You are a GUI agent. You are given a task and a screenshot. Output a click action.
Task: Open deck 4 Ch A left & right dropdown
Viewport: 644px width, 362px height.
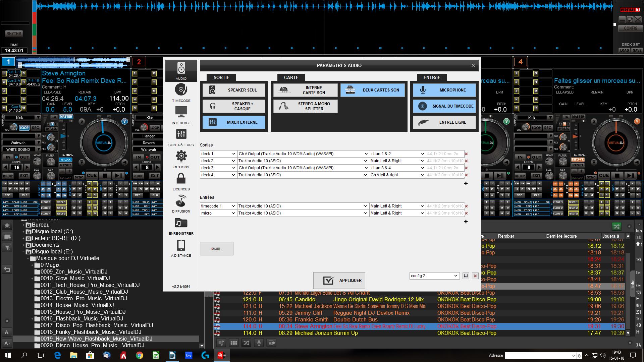click(x=397, y=175)
